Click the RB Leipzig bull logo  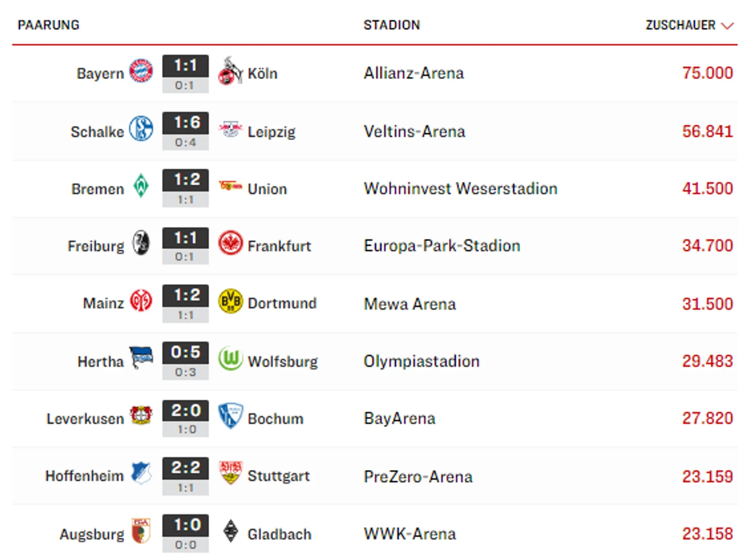coord(230,128)
